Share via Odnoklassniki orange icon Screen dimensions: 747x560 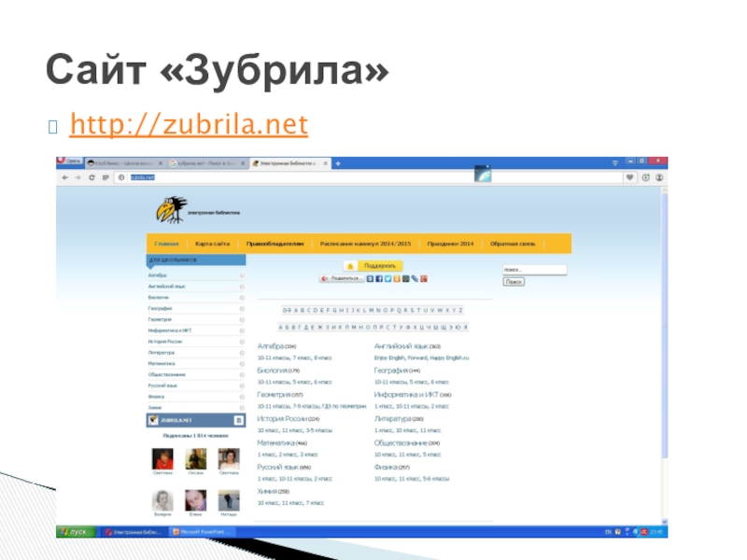[397, 278]
